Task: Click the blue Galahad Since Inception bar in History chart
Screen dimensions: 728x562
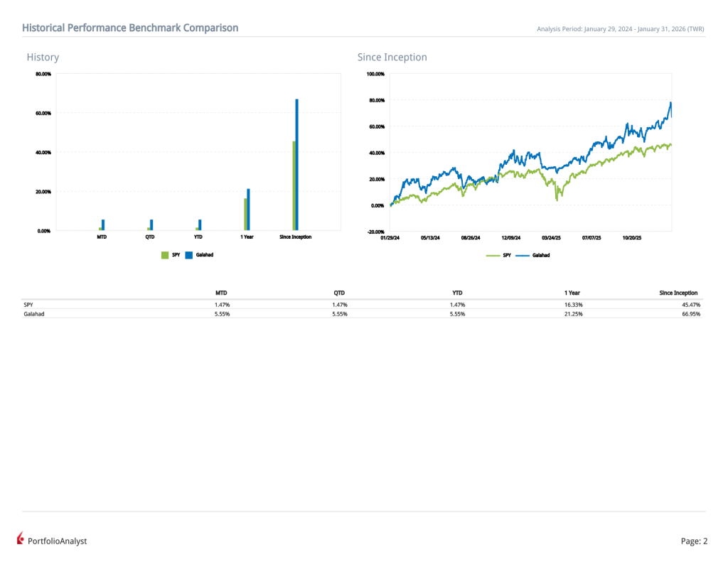Action: [296, 164]
